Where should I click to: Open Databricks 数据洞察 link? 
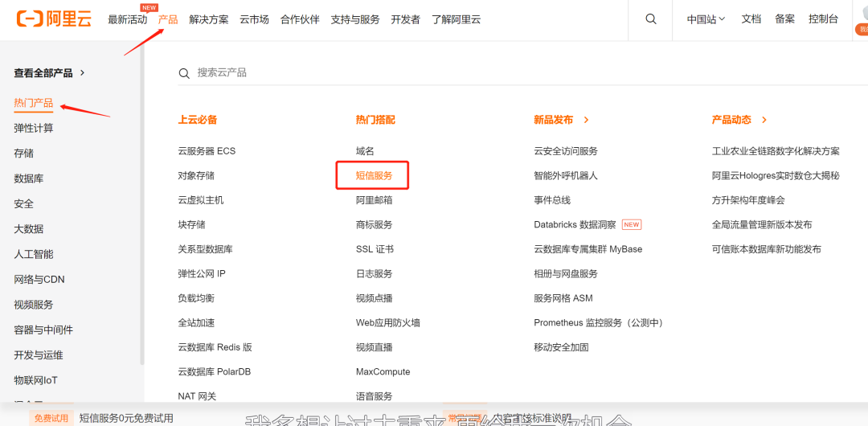tap(575, 225)
